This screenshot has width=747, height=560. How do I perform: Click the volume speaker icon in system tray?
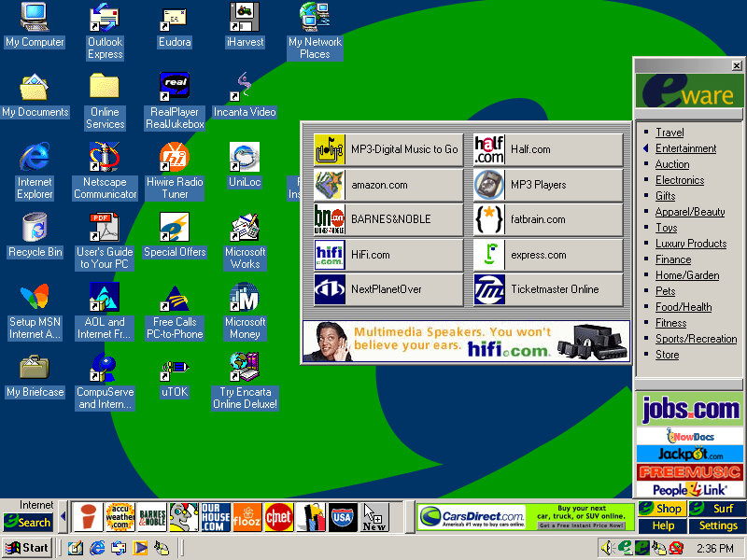click(x=607, y=548)
